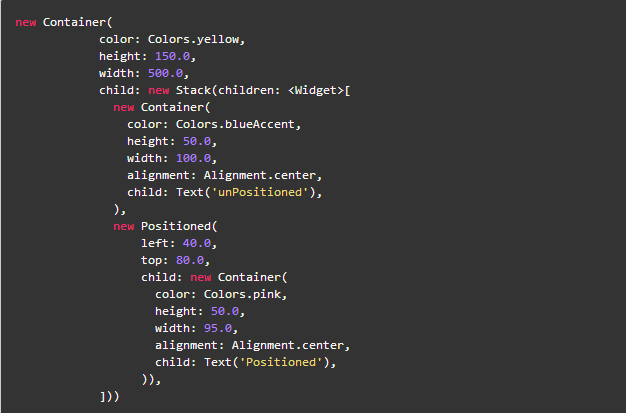Click the 'Positioned' string literal
This screenshot has width=626, height=413.
[281, 362]
